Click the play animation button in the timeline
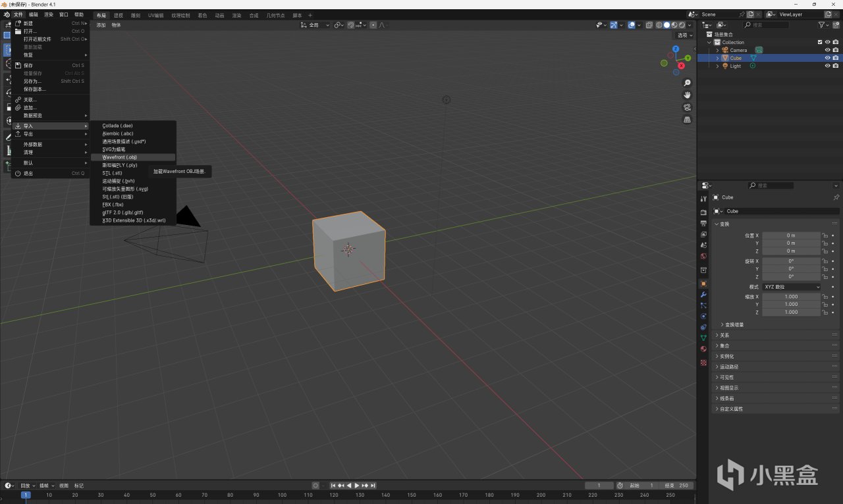Image resolution: width=843 pixels, height=504 pixels. tap(357, 486)
